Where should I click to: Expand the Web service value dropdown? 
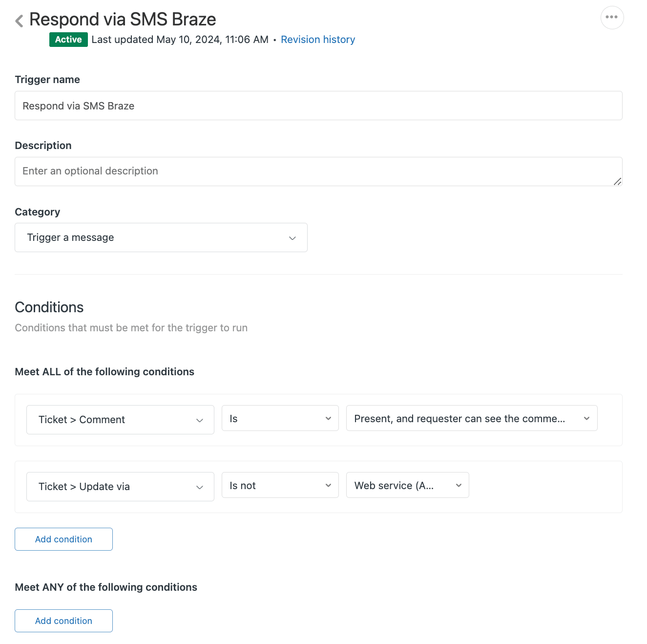coord(407,486)
